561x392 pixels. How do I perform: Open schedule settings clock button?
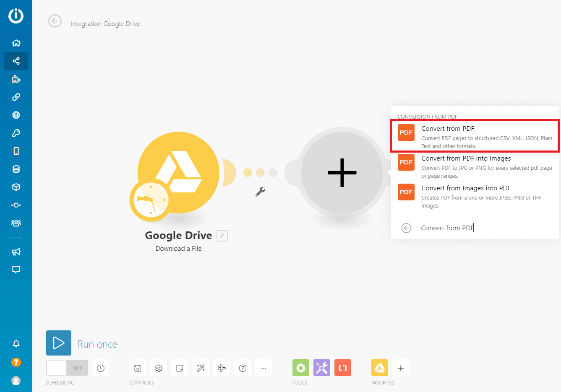click(x=101, y=368)
